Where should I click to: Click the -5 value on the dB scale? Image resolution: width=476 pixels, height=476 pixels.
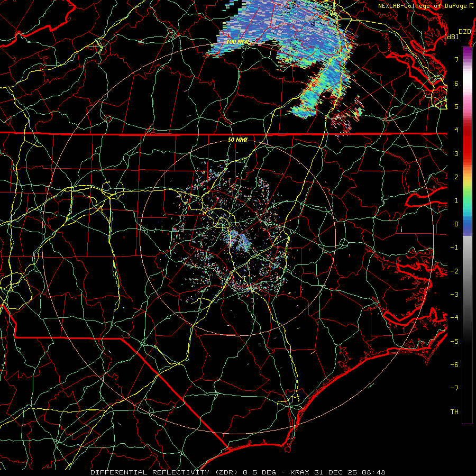click(x=454, y=341)
